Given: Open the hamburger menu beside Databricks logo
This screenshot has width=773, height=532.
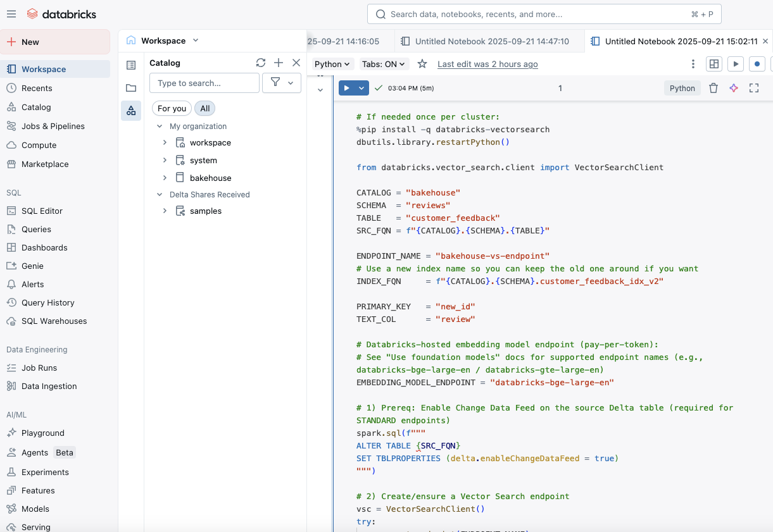Looking at the screenshot, I should click(11, 14).
